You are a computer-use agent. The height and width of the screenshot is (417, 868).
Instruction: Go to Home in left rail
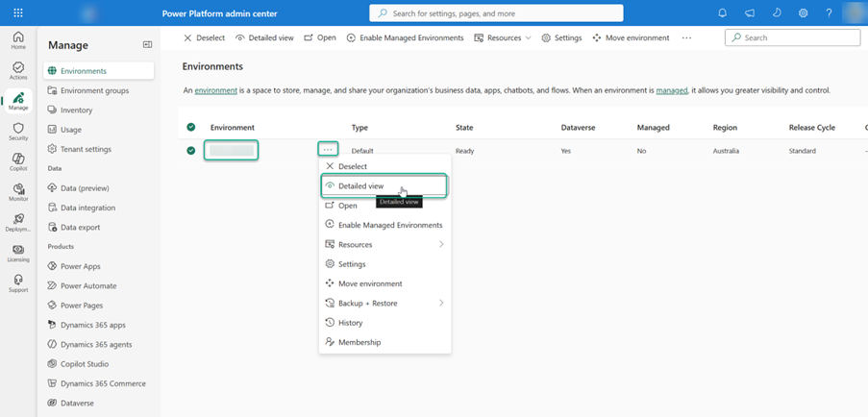18,40
